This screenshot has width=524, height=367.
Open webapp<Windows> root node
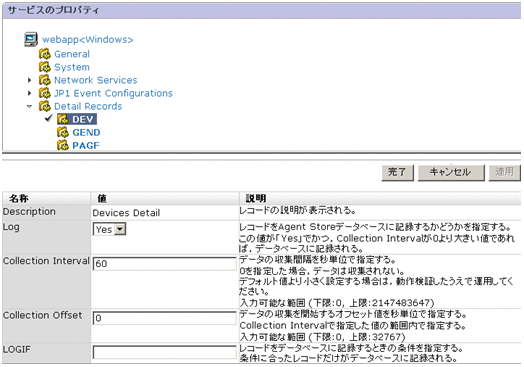click(88, 40)
